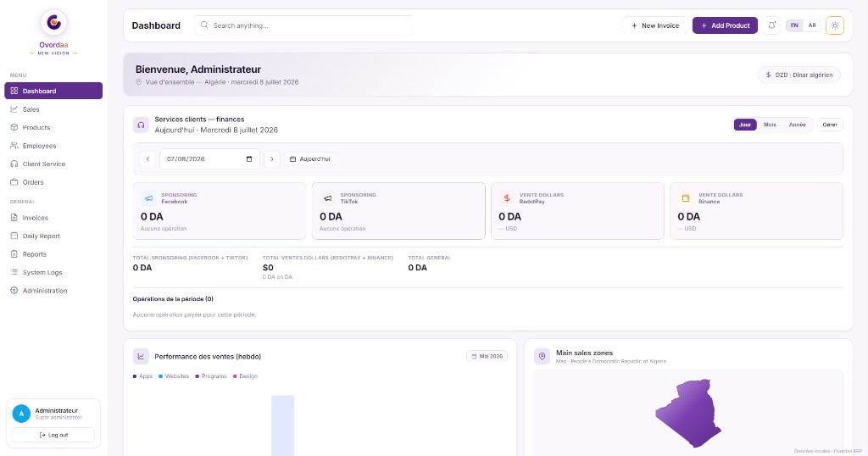Open the DZD Dinar algérien currency selector
This screenshot has height=456, width=868.
(x=798, y=75)
